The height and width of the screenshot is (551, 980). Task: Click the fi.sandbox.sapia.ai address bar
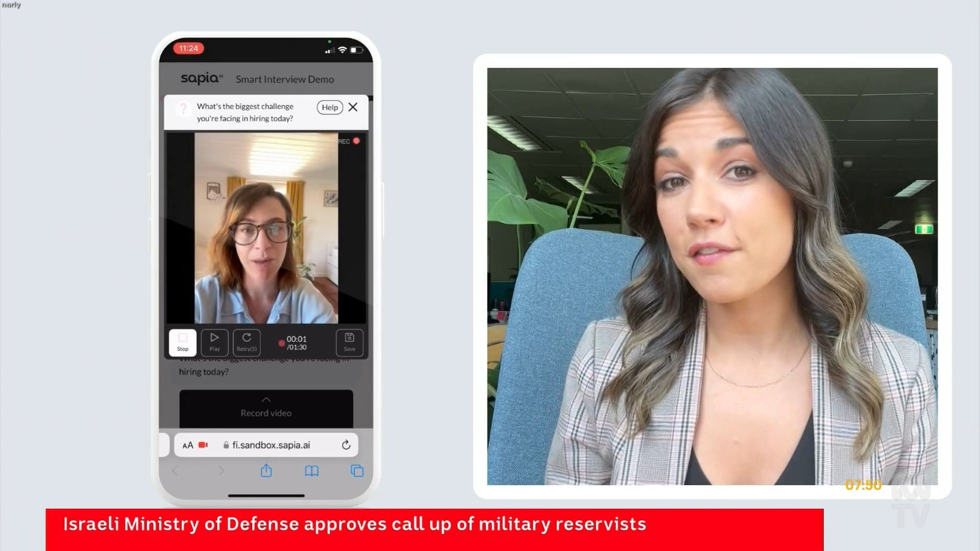coord(271,445)
